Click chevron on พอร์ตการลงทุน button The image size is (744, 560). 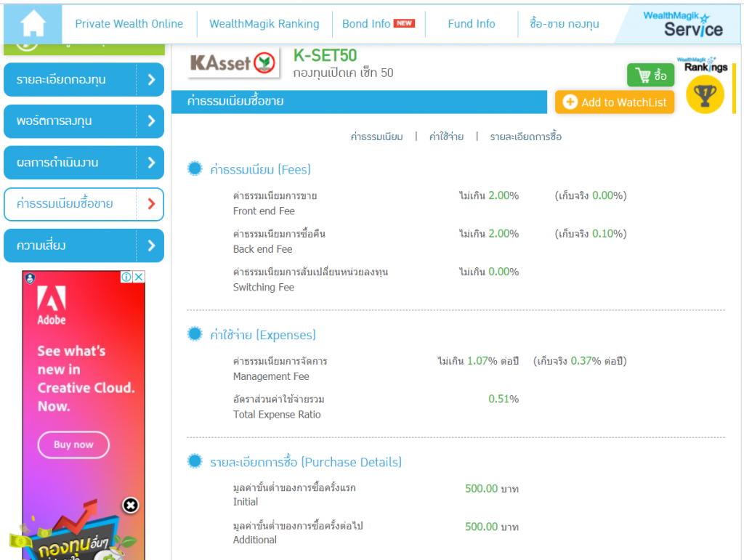click(x=151, y=121)
